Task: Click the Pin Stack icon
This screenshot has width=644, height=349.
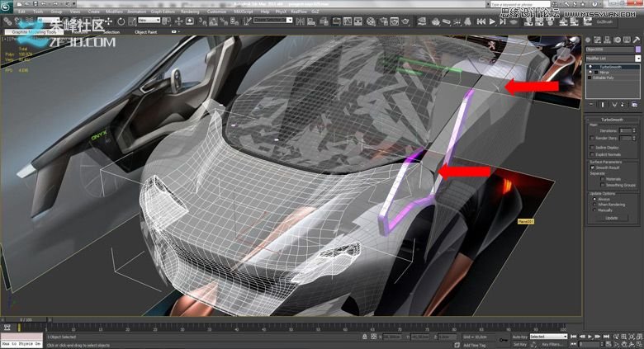Action: point(591,105)
